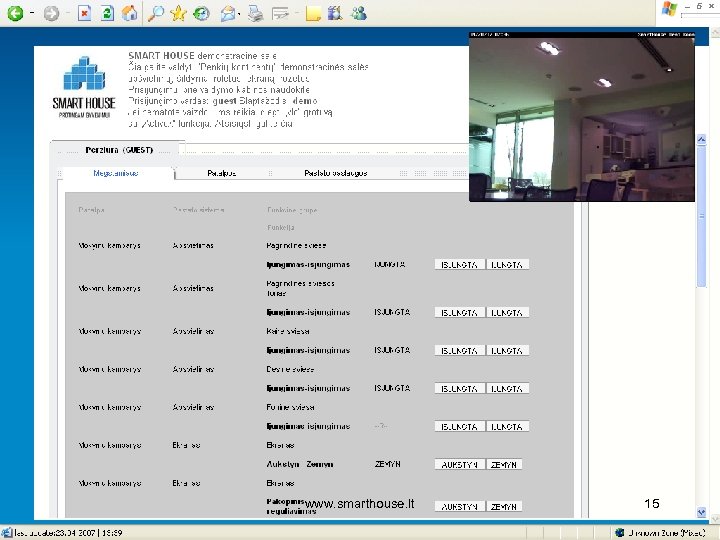The height and width of the screenshot is (540, 720).
Task: Turn off Fonine sviesa with ISJUNGTA
Action: click(x=459, y=427)
